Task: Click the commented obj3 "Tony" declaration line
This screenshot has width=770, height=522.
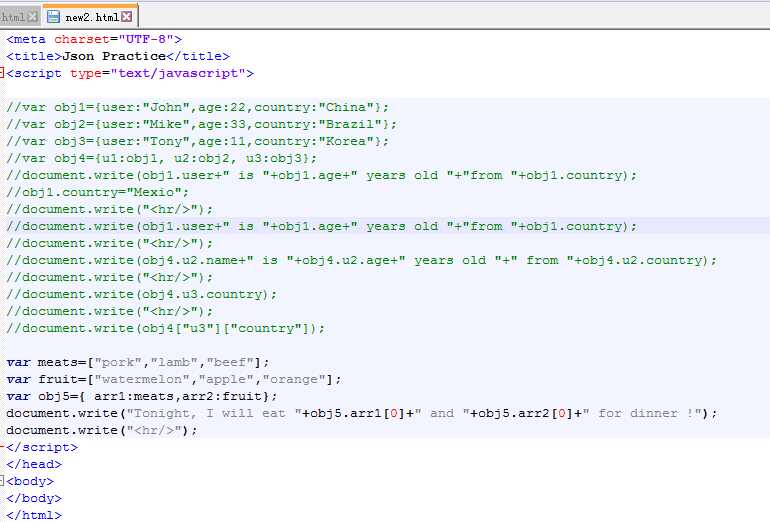Action: [197, 141]
